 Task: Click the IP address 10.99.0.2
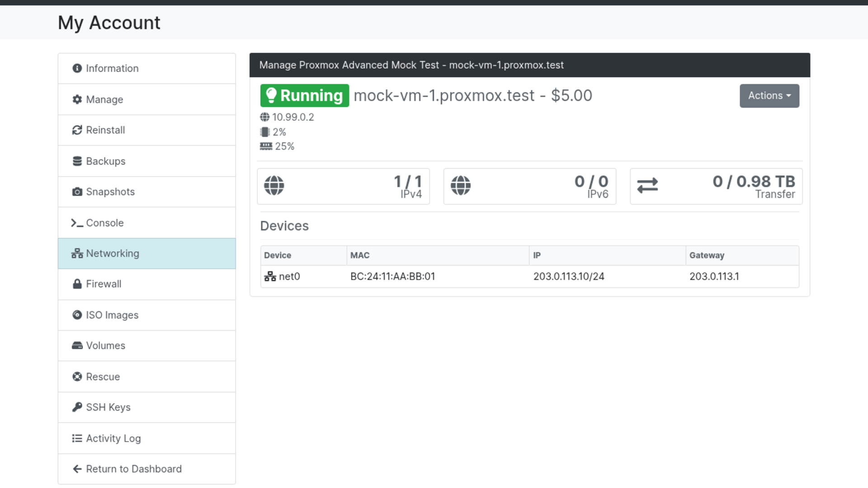click(293, 117)
